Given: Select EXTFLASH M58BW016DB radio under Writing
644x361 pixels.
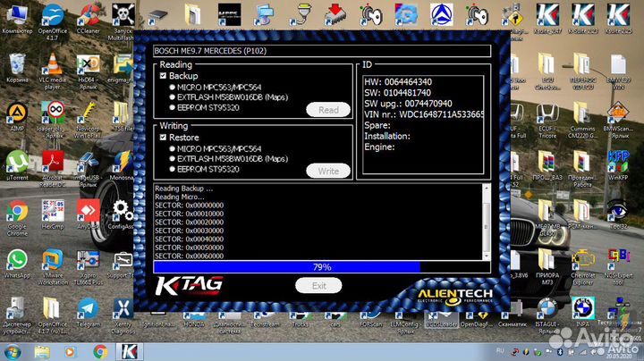Looking at the screenshot, I should point(172,158).
